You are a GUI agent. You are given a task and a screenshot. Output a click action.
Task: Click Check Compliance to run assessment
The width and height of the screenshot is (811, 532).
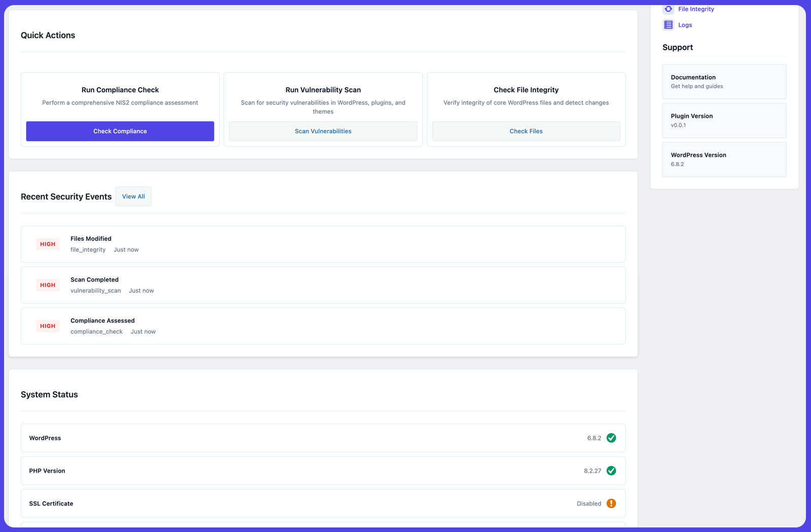[120, 131]
